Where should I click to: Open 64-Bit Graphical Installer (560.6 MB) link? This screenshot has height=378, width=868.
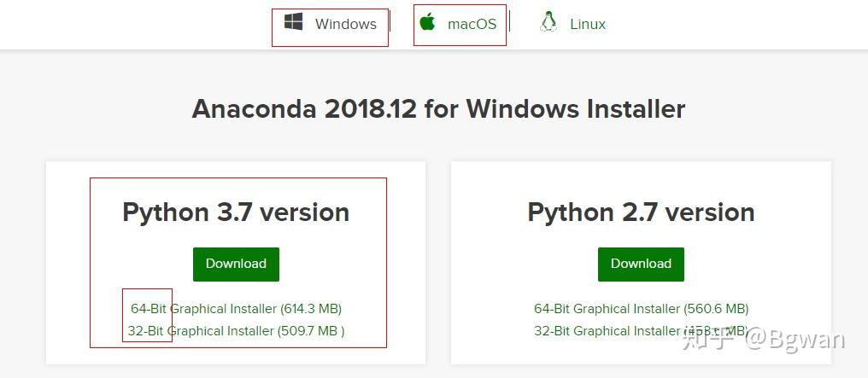(641, 309)
